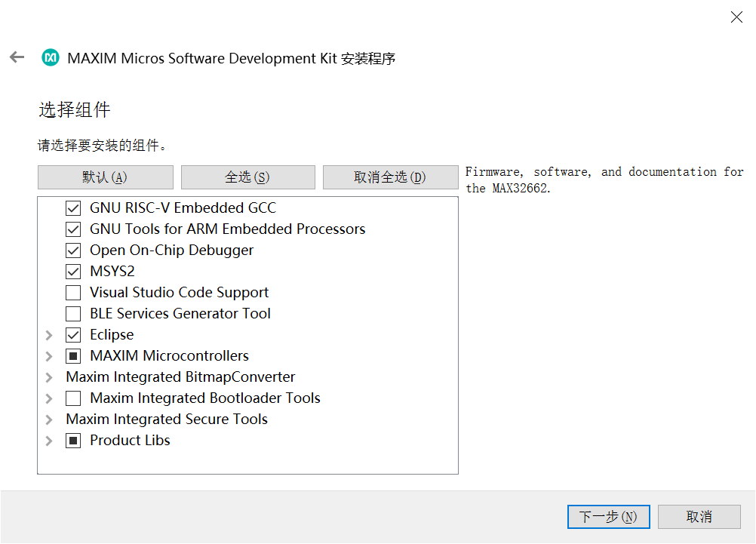Expand the Eclipse tree node
Screen dimensions: 756x544
[x=49, y=335]
